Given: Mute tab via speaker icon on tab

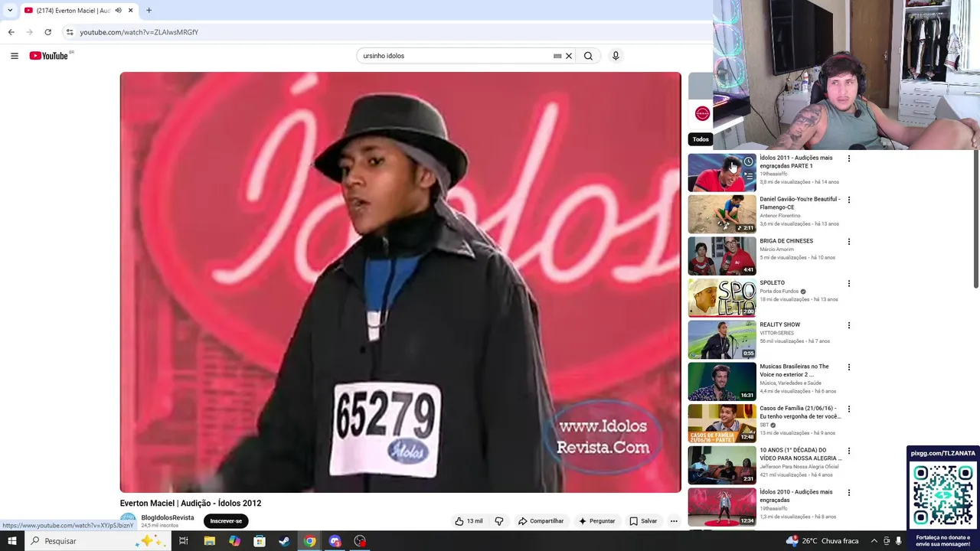Looking at the screenshot, I should [118, 11].
